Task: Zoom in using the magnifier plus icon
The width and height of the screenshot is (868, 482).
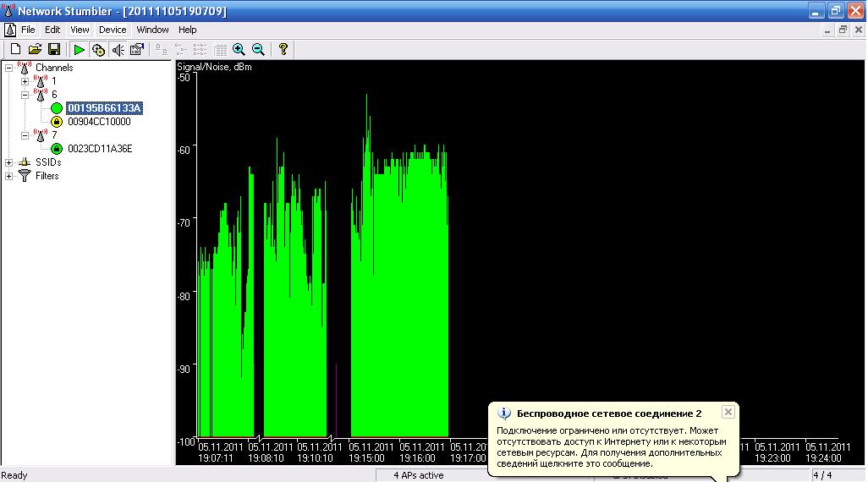Action: click(239, 50)
